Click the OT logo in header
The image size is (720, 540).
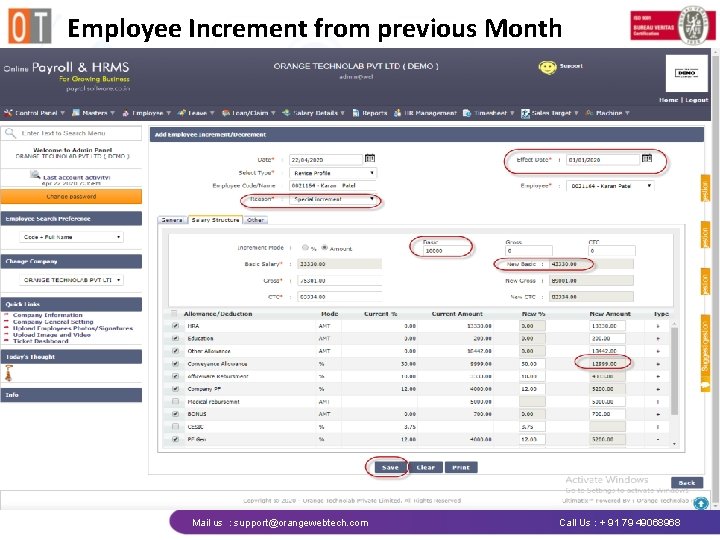tap(29, 26)
